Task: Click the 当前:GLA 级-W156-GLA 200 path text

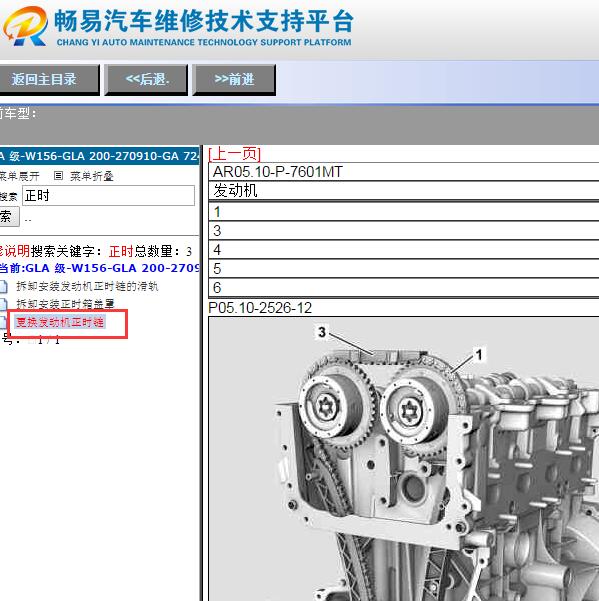Action: pos(100,268)
